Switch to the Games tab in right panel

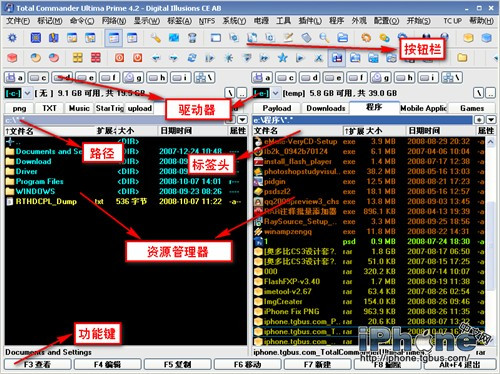[472, 108]
